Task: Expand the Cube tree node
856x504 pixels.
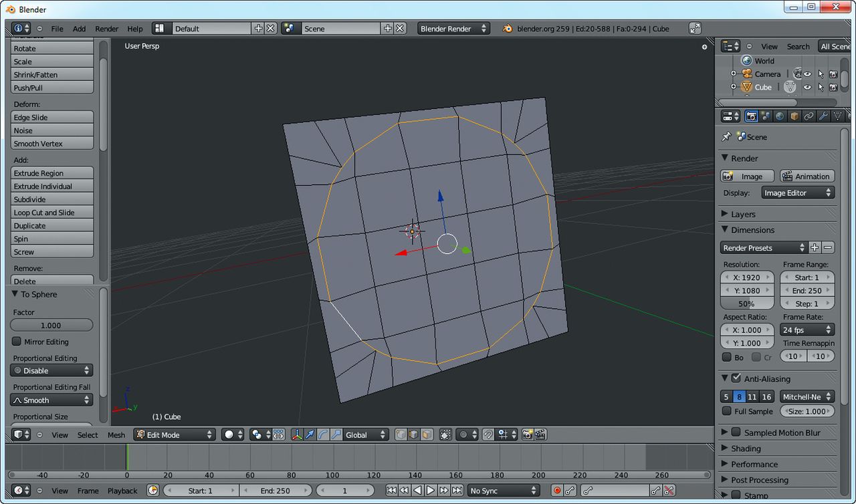Action: point(733,87)
